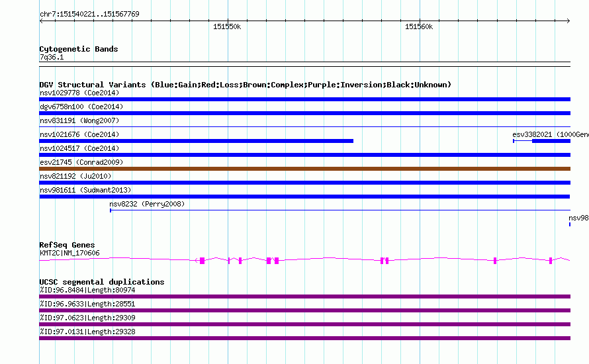This screenshot has width=589, height=364.
Task: Click the rightmost KMT2C exon block
Action: pos(551,261)
